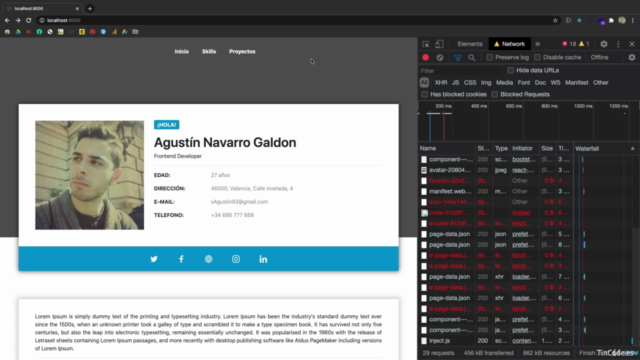The height and width of the screenshot is (360, 640).
Task: Filter requests by Font
Action: click(524, 82)
